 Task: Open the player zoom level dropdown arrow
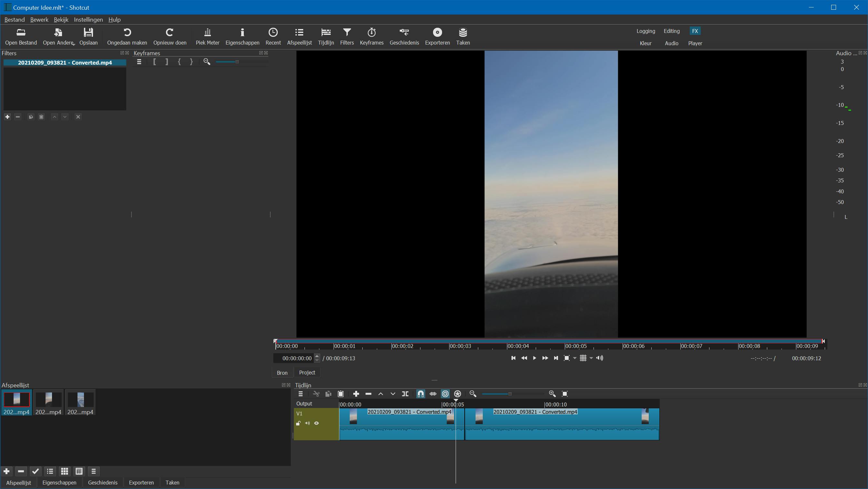pyautogui.click(x=575, y=358)
